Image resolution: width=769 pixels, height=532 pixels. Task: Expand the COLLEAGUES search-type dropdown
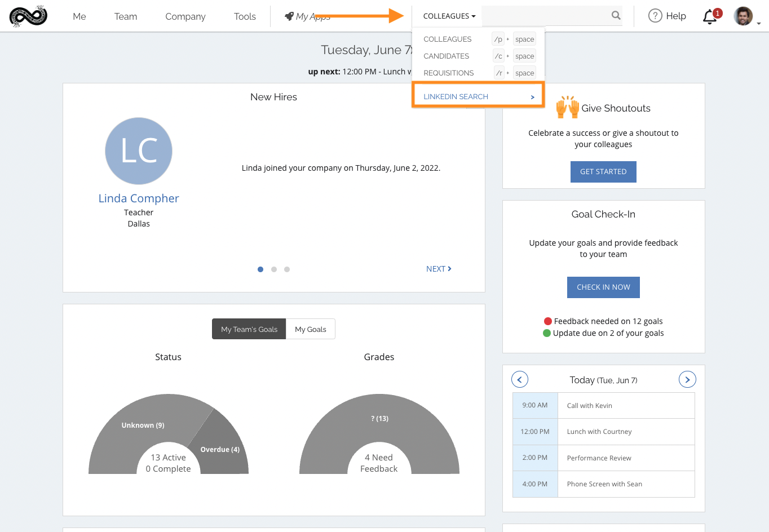449,16
